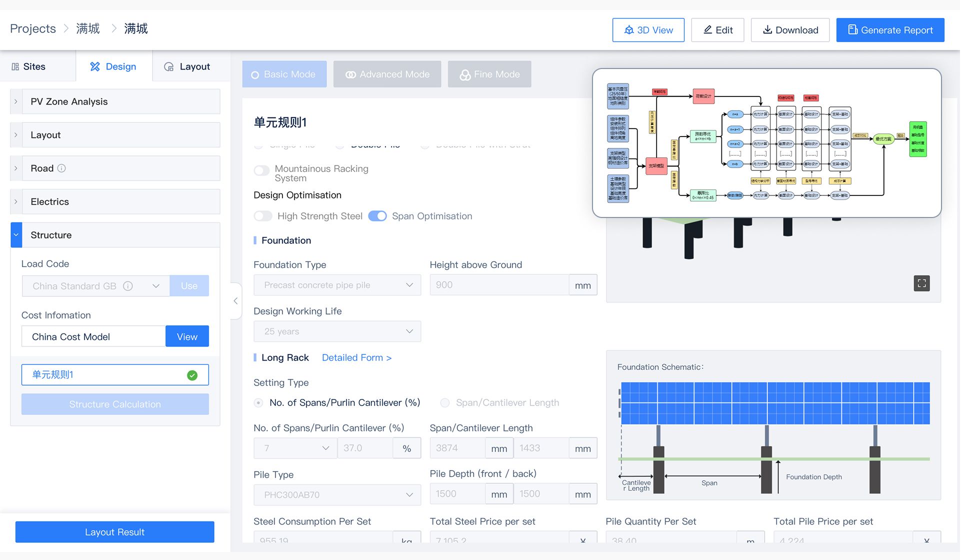
Task: Click the Layout Result button
Action: (x=115, y=532)
